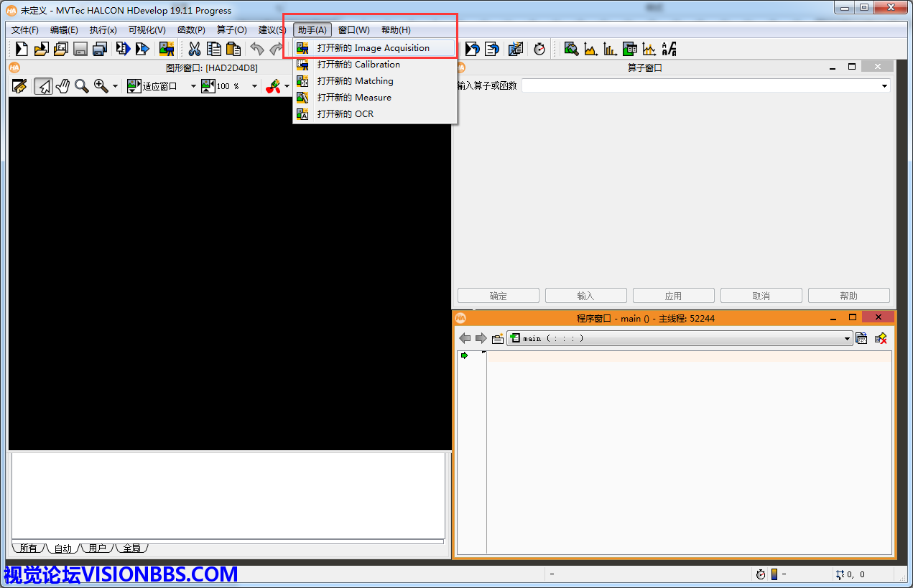Click the create new procedure icon
Viewport: 913px width, 588px height.
pos(861,338)
